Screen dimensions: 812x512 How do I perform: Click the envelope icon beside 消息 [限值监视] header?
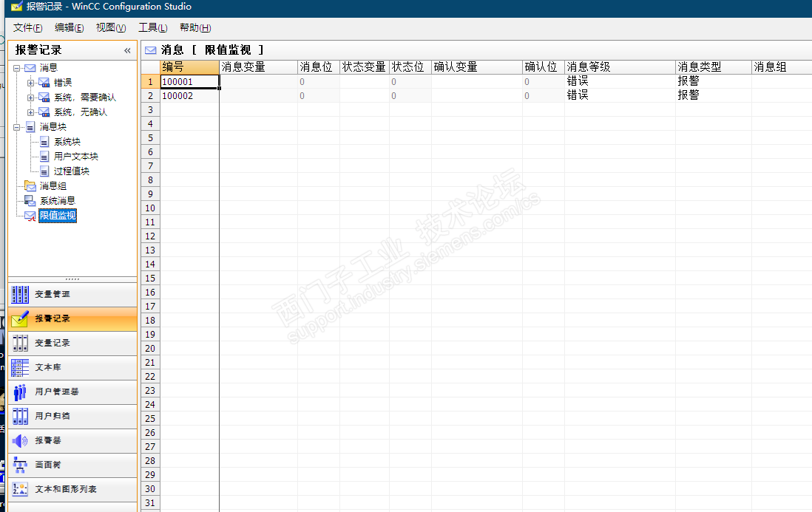(151, 50)
